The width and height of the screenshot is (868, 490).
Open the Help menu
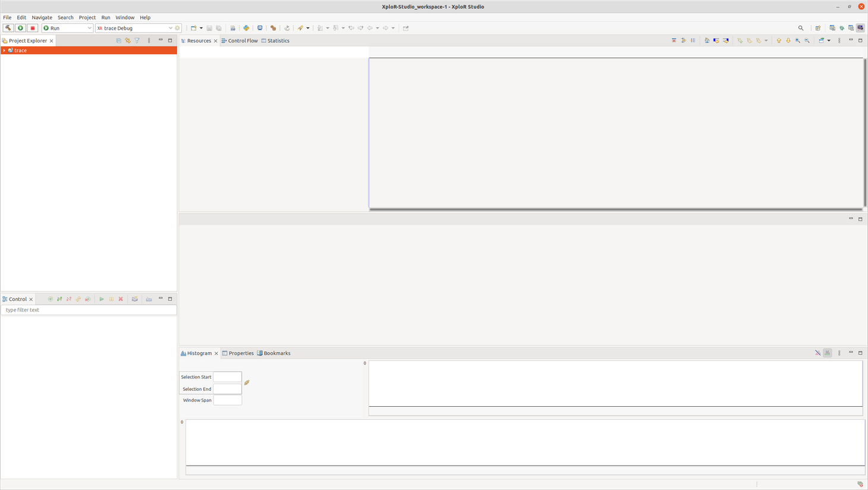145,17
